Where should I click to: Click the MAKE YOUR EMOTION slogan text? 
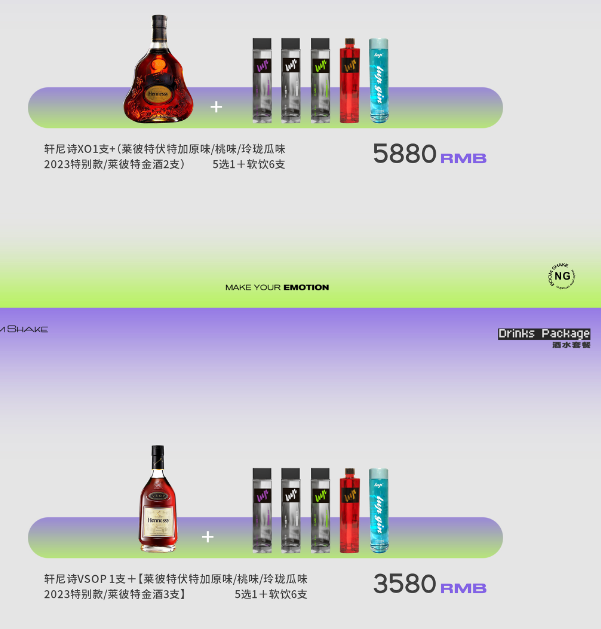click(x=277, y=287)
